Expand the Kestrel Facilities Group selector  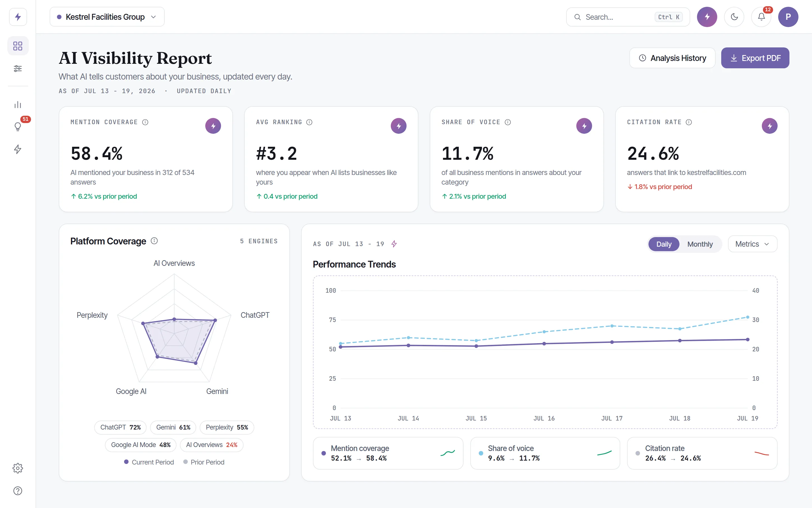tap(107, 17)
